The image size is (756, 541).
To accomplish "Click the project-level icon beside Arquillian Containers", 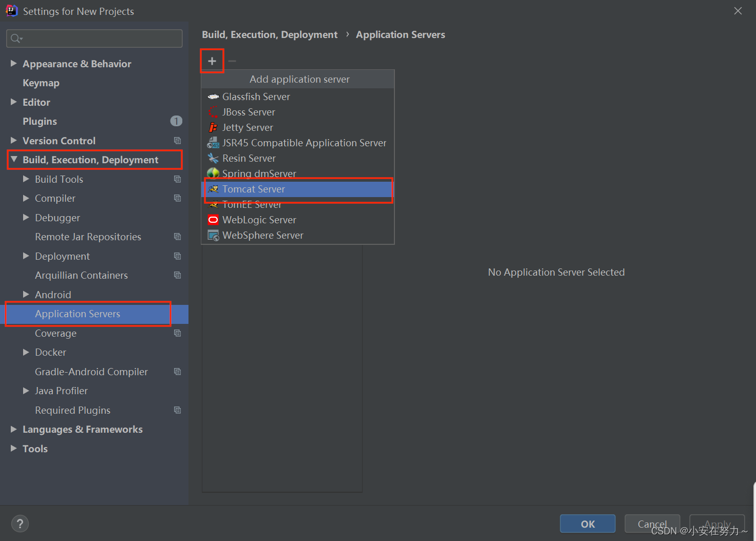I will [x=177, y=275].
